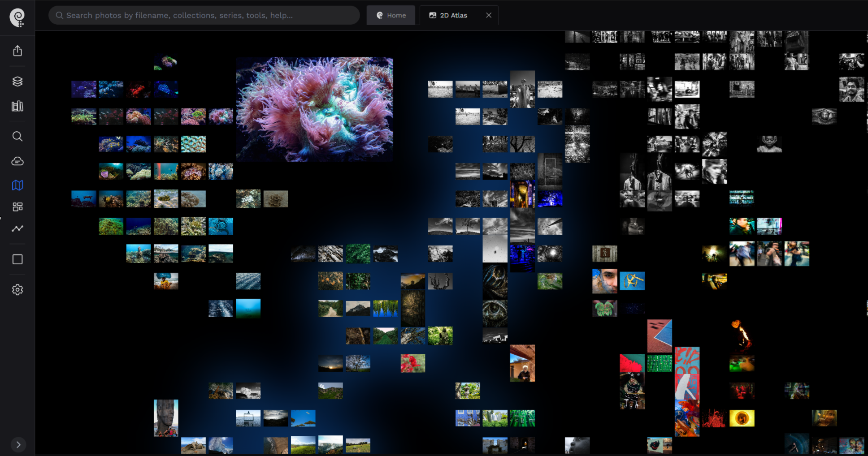This screenshot has height=456, width=868.
Task: Switch to the Home tab
Action: 391,15
